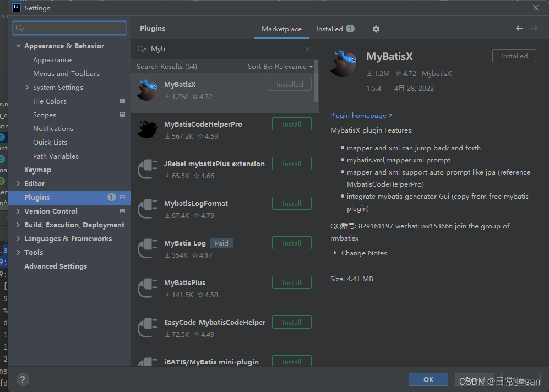Expand Languages & Frameworks node

(18, 239)
